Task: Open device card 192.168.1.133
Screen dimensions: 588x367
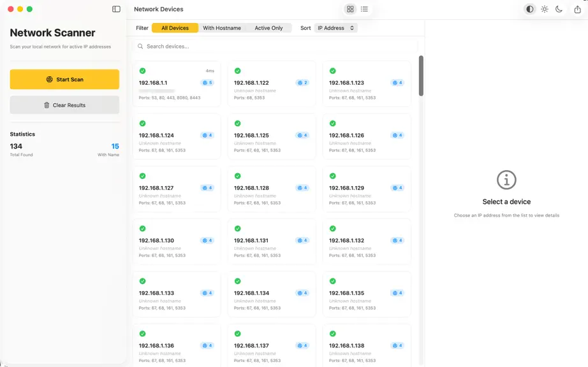Action: [x=177, y=294]
